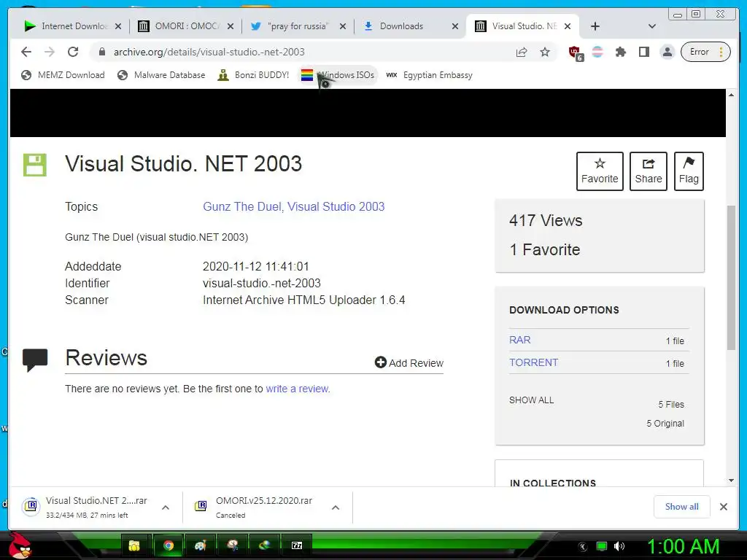
Task: Click the "417 Views" count text
Action: coord(546,220)
